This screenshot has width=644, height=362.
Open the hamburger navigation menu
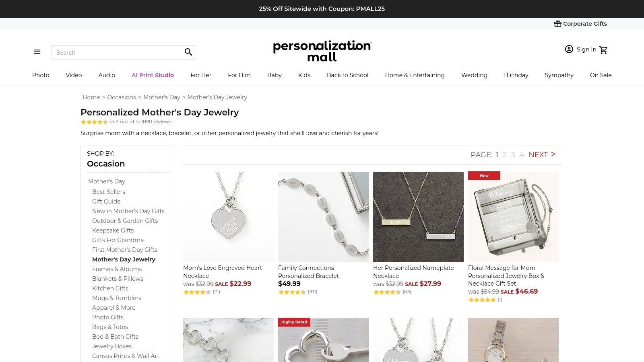(37, 52)
